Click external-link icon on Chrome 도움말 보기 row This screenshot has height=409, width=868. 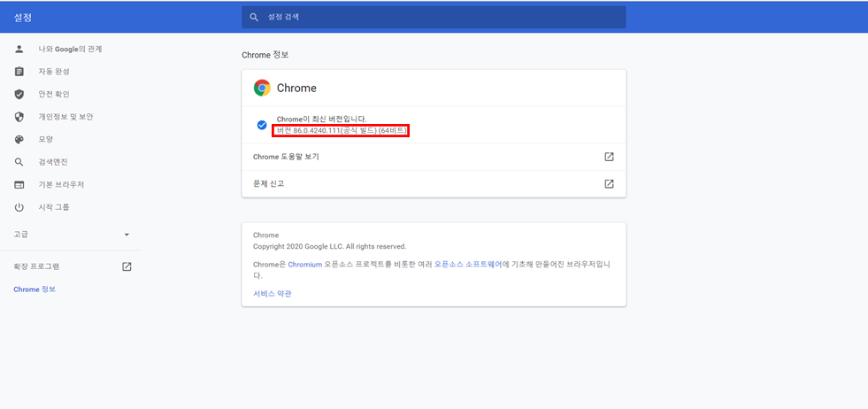click(x=609, y=157)
